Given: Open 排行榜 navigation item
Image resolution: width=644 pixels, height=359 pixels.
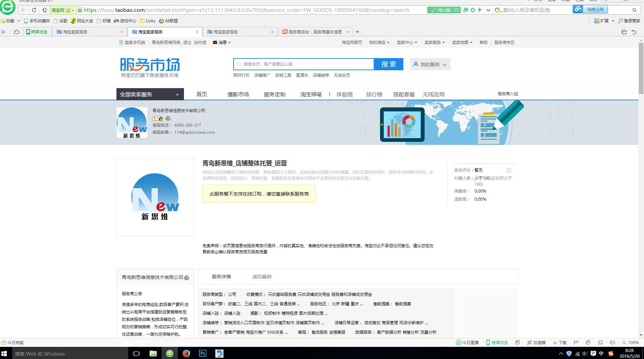Looking at the screenshot, I should point(374,94).
